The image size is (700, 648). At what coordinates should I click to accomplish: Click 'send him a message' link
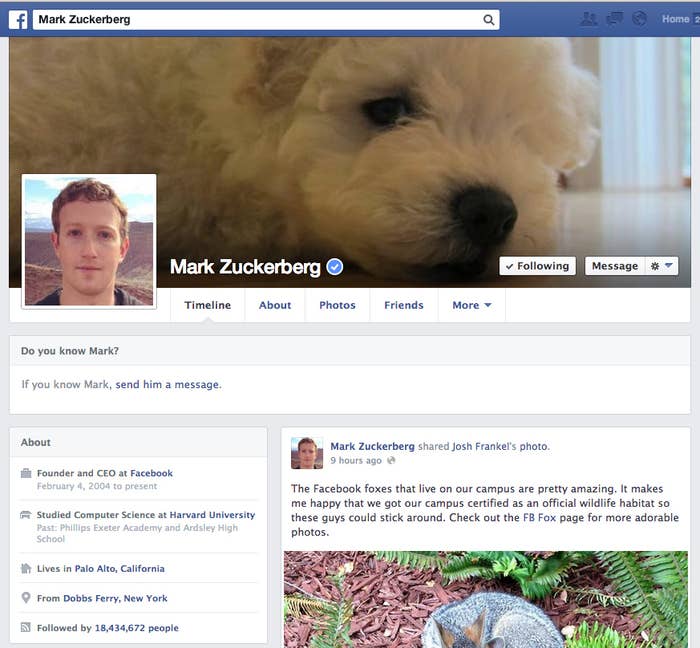pyautogui.click(x=167, y=385)
